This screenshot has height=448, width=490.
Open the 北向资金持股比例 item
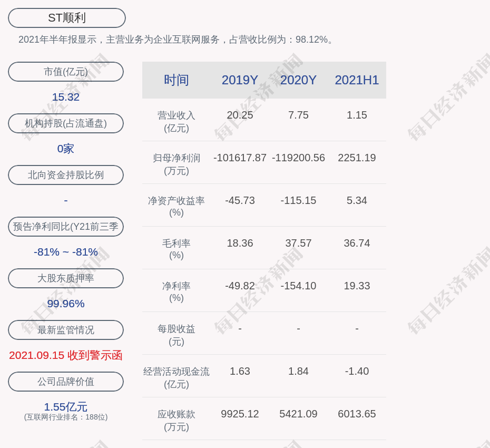tap(66, 175)
